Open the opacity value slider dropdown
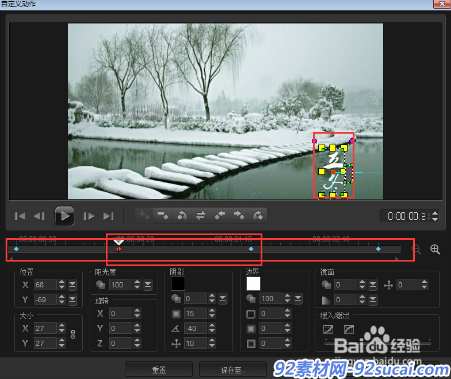This screenshot has width=451, height=379. 148,285
